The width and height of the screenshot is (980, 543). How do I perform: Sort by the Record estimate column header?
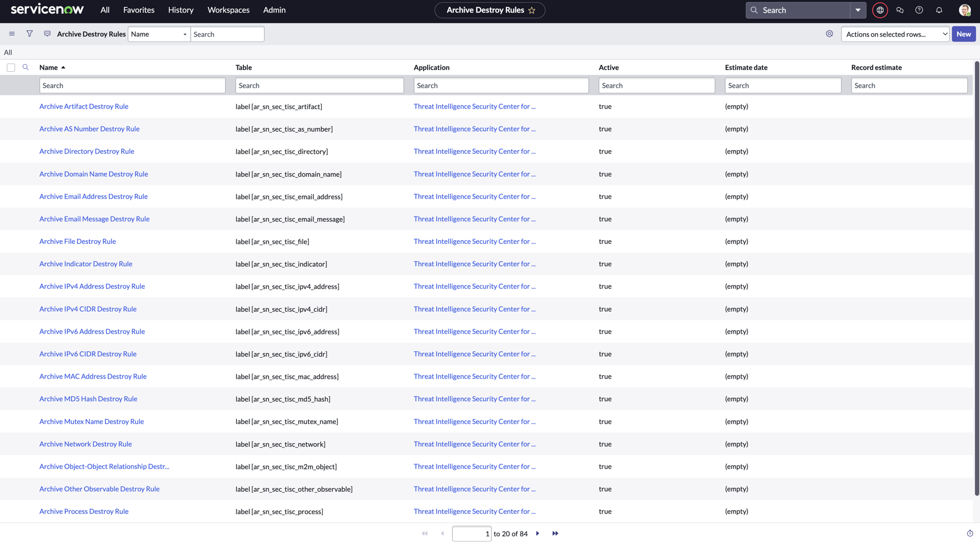[876, 67]
